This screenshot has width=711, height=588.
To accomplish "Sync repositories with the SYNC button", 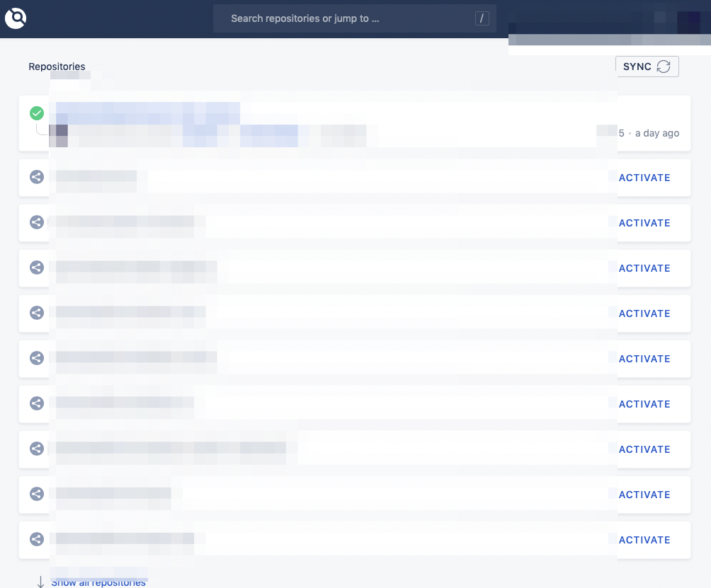I will tap(647, 67).
